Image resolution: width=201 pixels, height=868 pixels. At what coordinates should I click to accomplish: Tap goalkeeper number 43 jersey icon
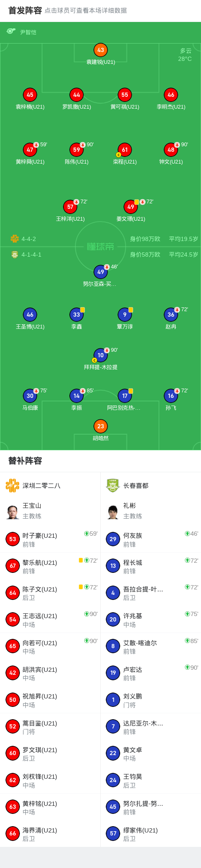pyautogui.click(x=101, y=50)
